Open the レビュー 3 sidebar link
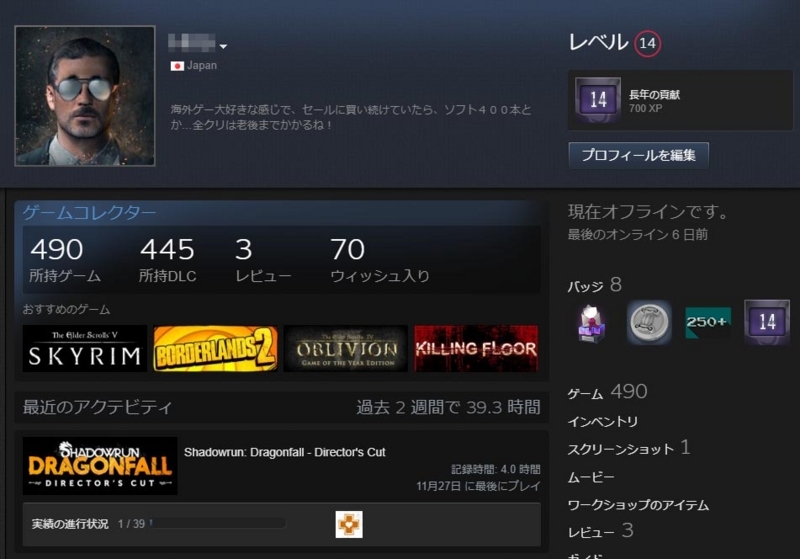Screen dimensions: 800x559 (x=600, y=531)
